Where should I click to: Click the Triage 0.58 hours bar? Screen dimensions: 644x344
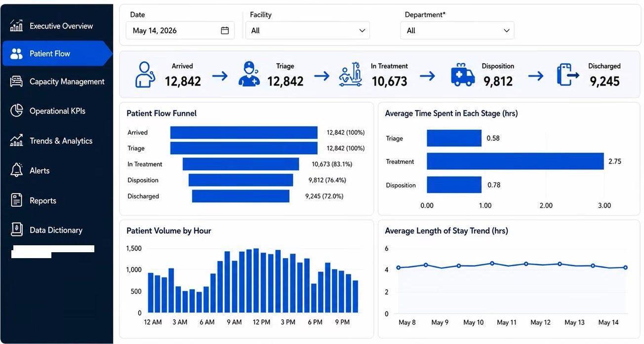[x=454, y=138]
